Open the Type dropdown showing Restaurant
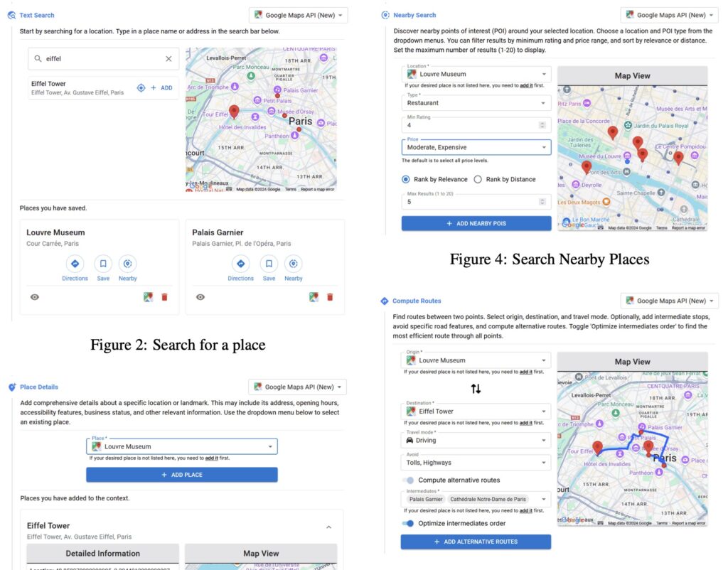The width and height of the screenshot is (728, 570). 476,103
